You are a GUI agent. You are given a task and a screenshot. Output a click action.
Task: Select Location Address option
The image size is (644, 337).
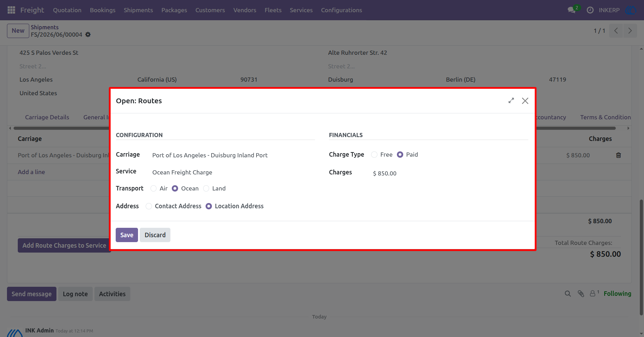tap(209, 206)
